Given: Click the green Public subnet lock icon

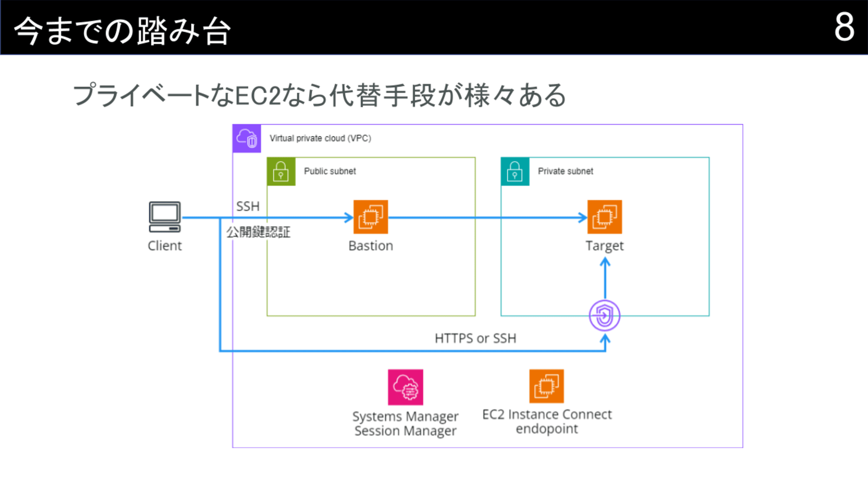Looking at the screenshot, I should pyautogui.click(x=281, y=171).
